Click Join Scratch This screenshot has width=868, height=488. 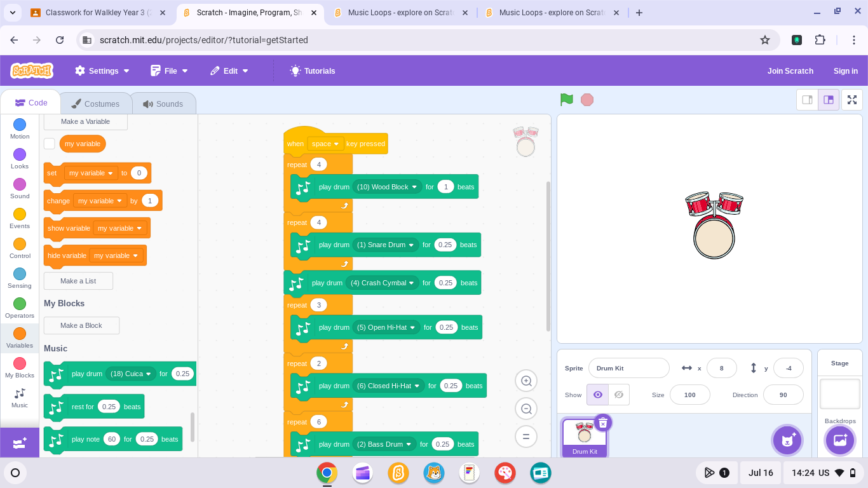790,71
